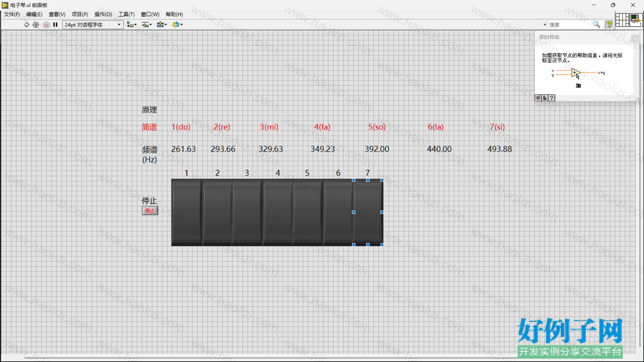Select the red 简谱 label

point(149,127)
